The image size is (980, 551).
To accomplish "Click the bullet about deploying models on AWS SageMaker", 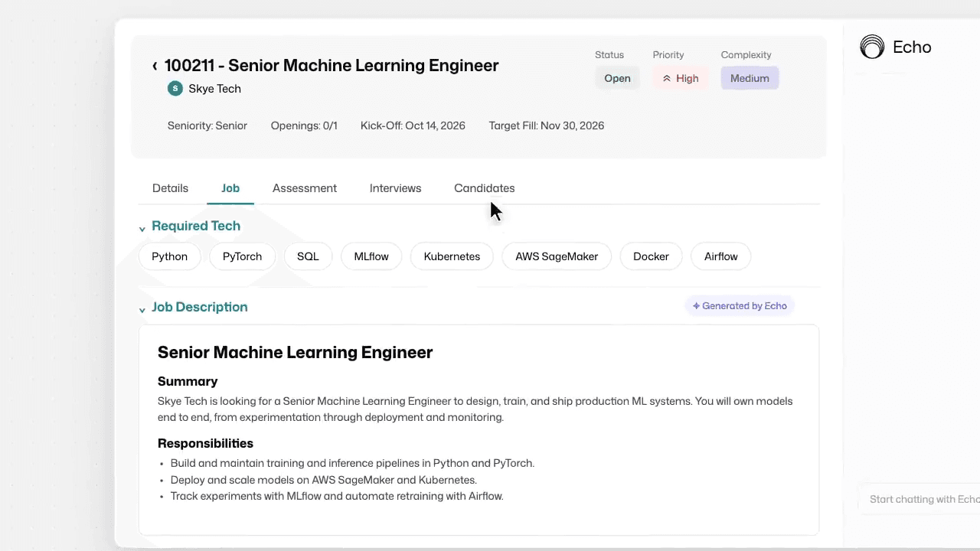I will [x=324, y=480].
